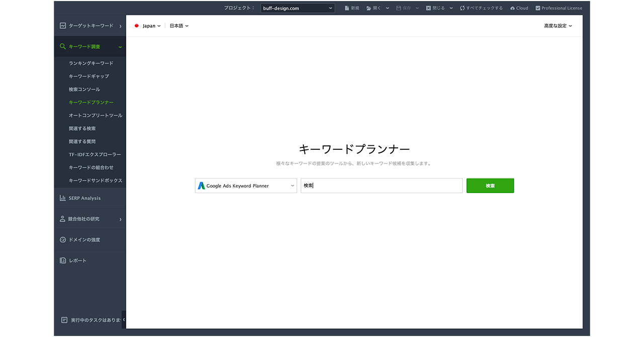The height and width of the screenshot is (337, 644).
Task: Open the Google Ads Keyword Planner dropdown
Action: (x=246, y=186)
